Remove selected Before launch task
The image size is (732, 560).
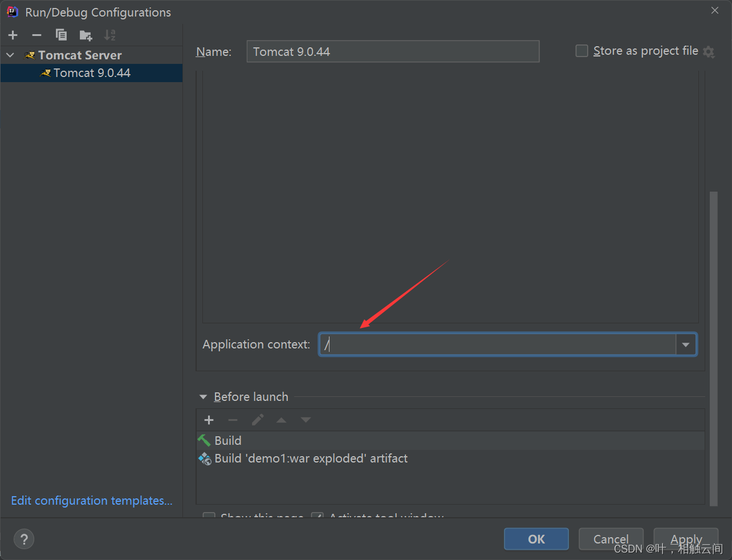click(x=233, y=420)
